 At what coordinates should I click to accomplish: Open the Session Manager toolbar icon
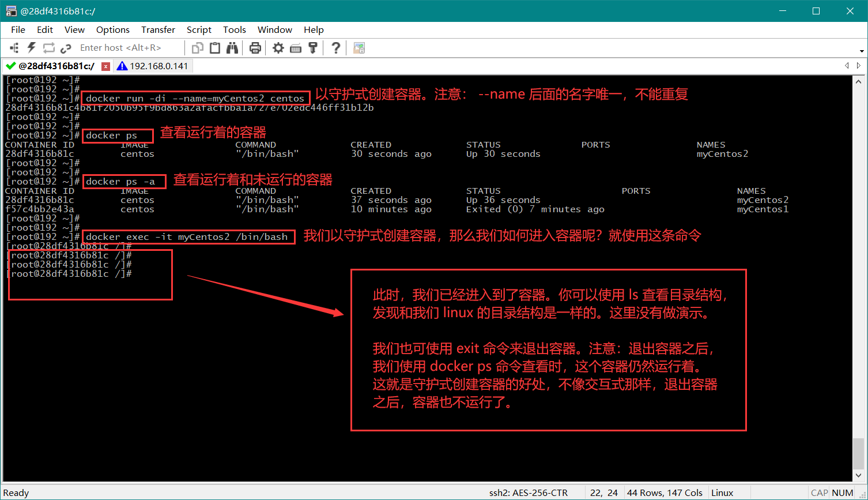click(x=14, y=48)
